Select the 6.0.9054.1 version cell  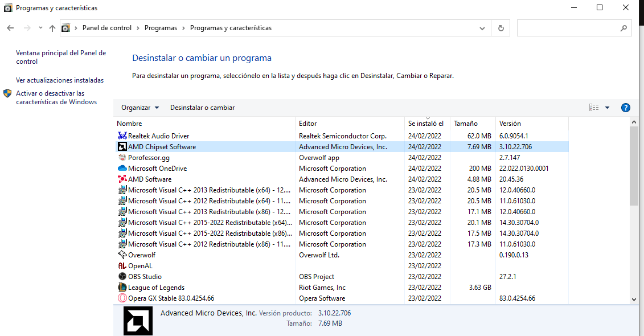coord(514,136)
